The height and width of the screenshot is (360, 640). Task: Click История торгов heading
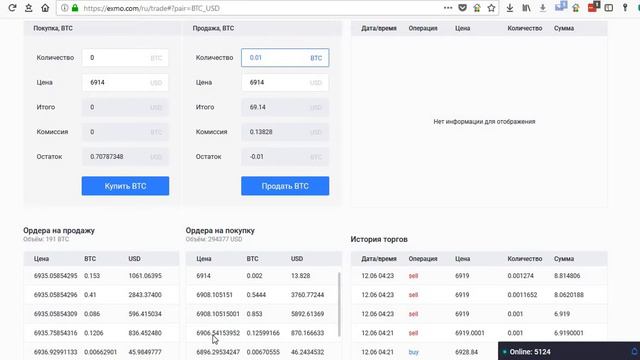click(x=379, y=239)
